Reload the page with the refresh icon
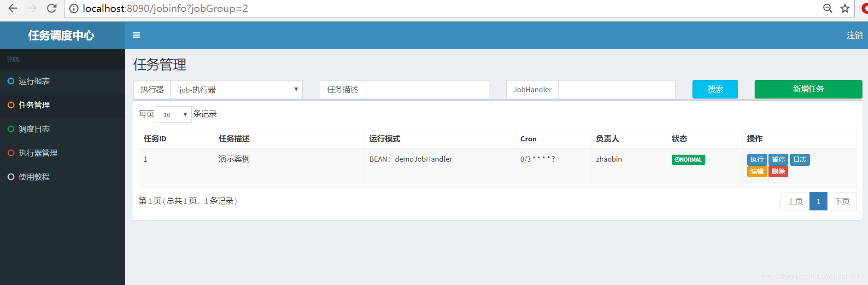 52,8
